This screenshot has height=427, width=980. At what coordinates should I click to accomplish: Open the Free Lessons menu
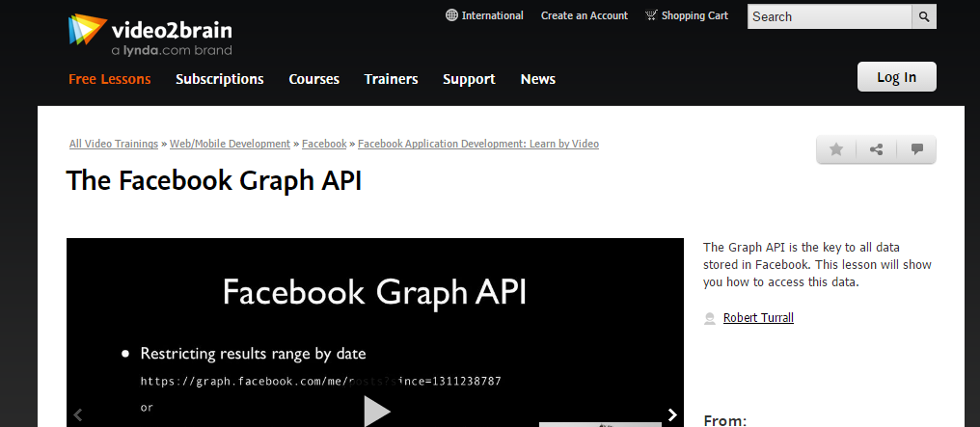pos(109,79)
